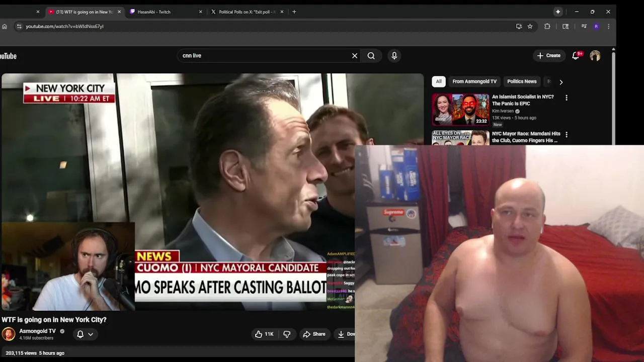Click the YouTube search magnifier button

click(x=371, y=56)
